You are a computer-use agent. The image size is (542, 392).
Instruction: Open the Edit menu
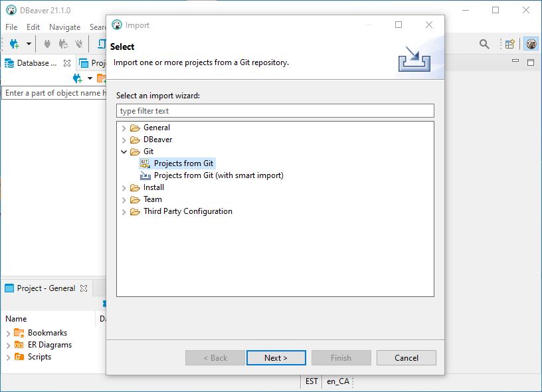pyautogui.click(x=33, y=27)
